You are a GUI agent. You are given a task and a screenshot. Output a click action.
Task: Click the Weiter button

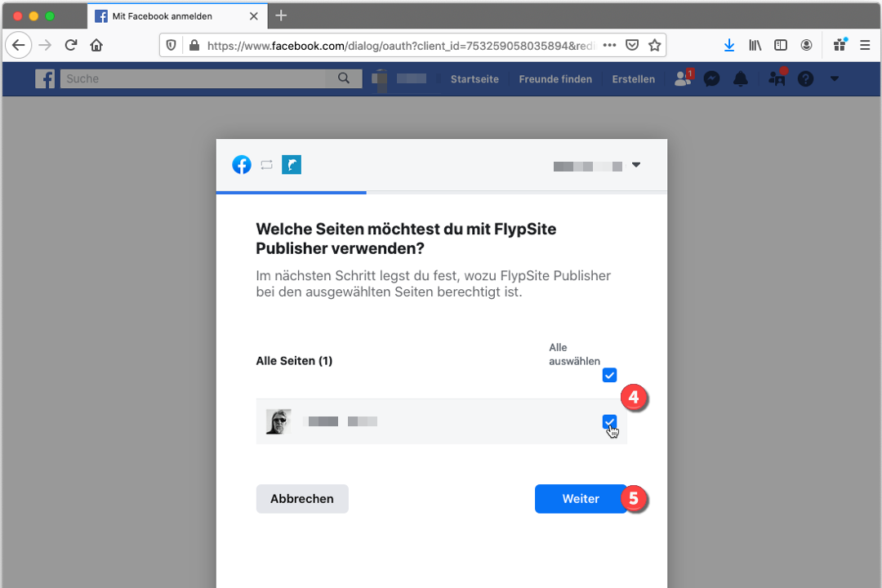pos(581,498)
